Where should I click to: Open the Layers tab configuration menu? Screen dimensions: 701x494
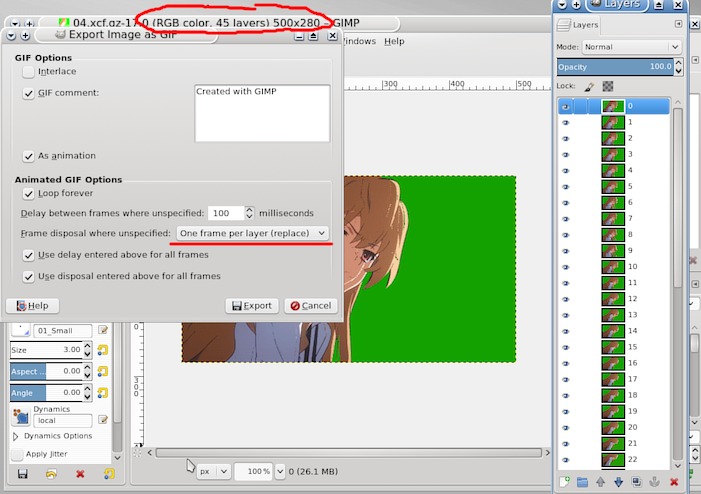coord(678,24)
